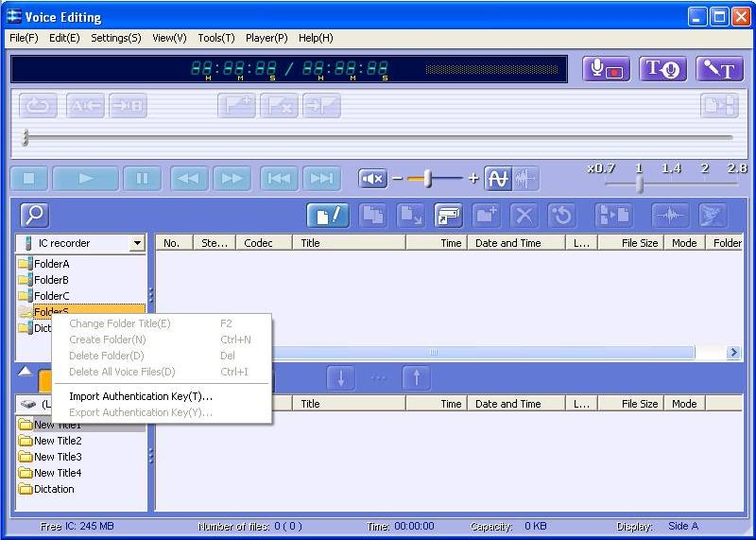The image size is (756, 540).
Task: Select FolderC in the tree
Action: 52,296
